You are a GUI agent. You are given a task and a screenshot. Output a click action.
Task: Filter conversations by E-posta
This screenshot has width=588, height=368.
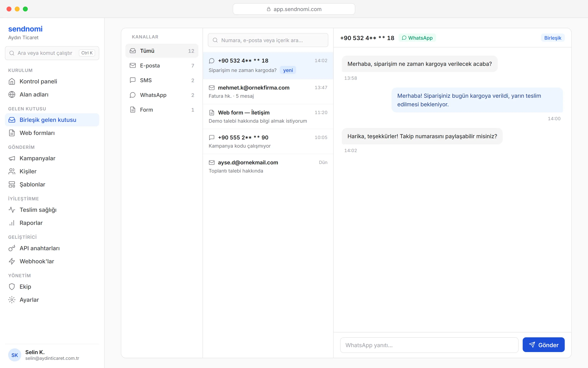pos(162,66)
